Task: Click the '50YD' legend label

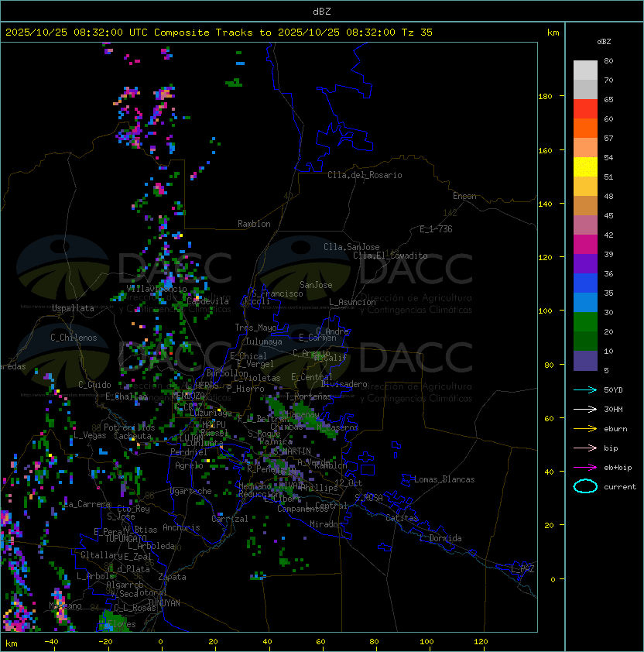Action: [x=613, y=390]
